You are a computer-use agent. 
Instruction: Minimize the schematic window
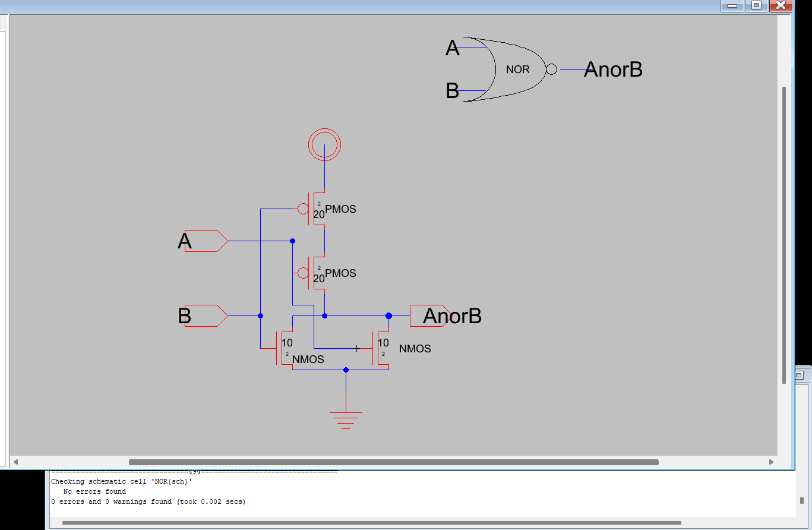tap(732, 6)
